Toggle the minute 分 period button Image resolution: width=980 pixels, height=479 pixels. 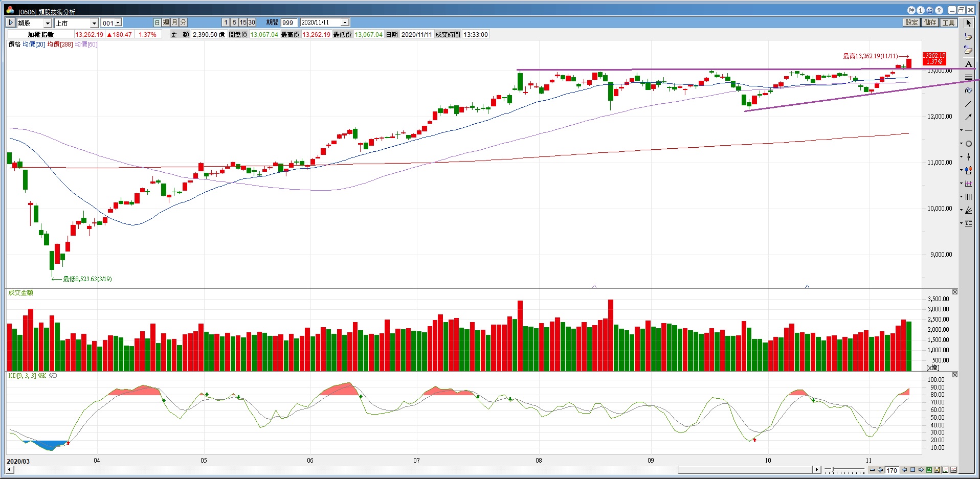click(184, 22)
